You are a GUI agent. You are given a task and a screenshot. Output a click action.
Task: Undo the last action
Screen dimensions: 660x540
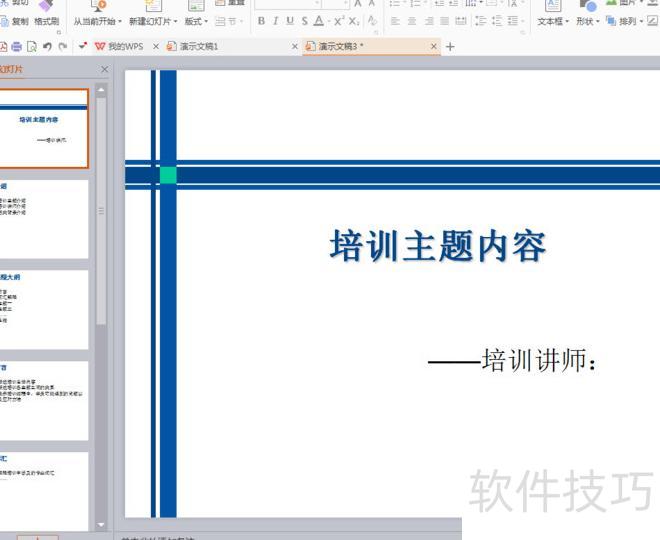(x=47, y=46)
